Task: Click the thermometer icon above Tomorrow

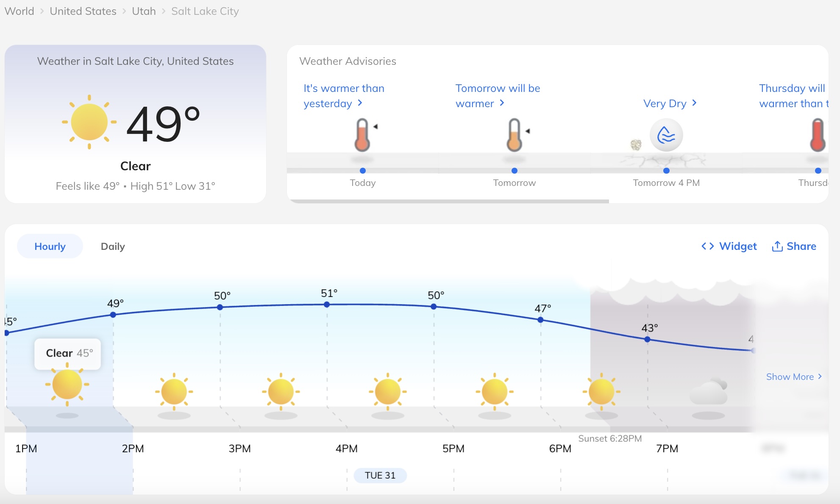Action: click(514, 135)
